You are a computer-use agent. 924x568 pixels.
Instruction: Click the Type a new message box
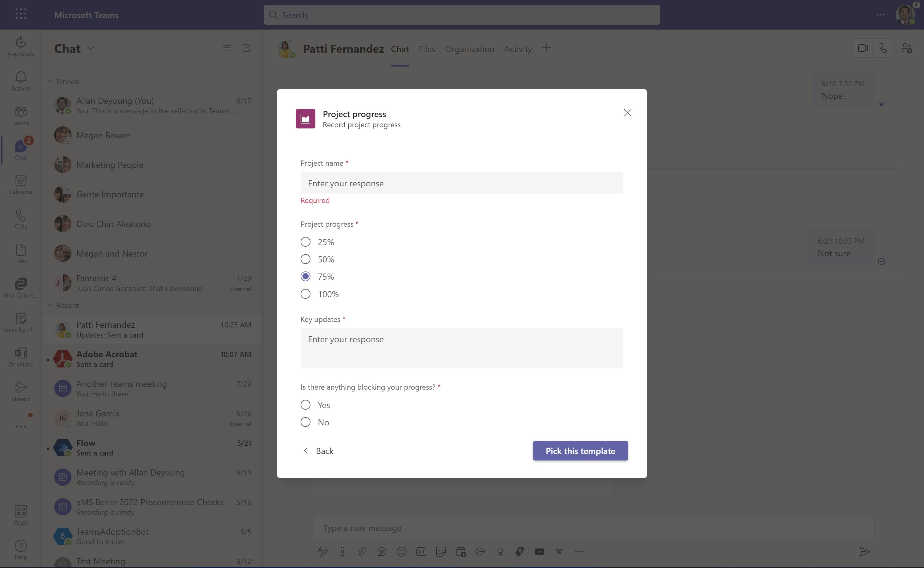click(594, 528)
